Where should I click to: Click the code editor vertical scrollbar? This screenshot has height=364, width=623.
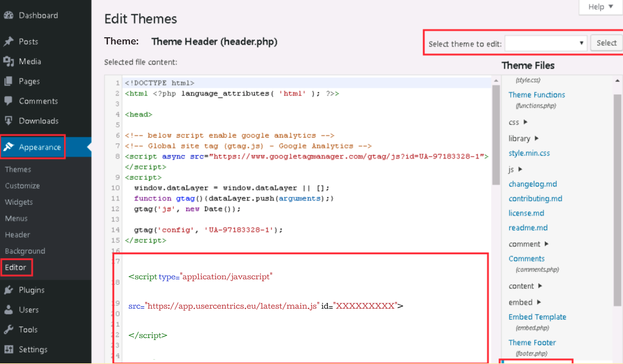(496, 135)
